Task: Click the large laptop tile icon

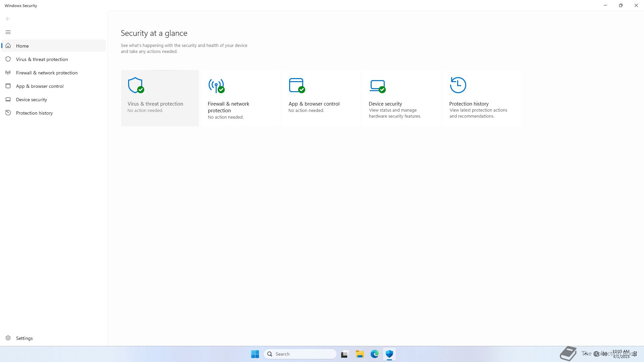Action: (377, 86)
